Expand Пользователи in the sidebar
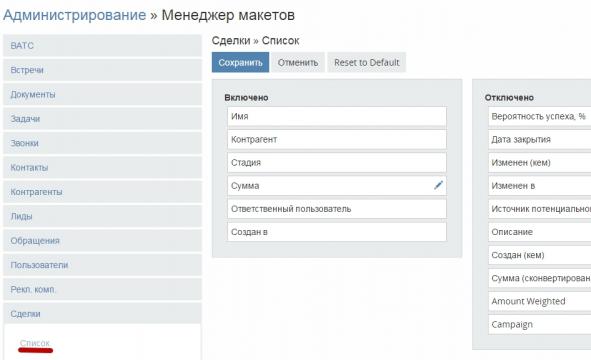Screen dimensions: 591x360 (x=103, y=265)
